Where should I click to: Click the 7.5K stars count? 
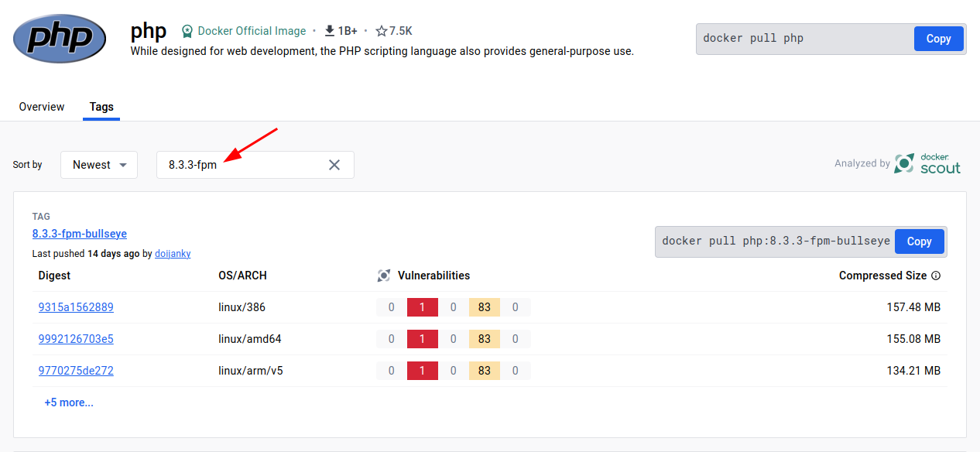pyautogui.click(x=401, y=31)
